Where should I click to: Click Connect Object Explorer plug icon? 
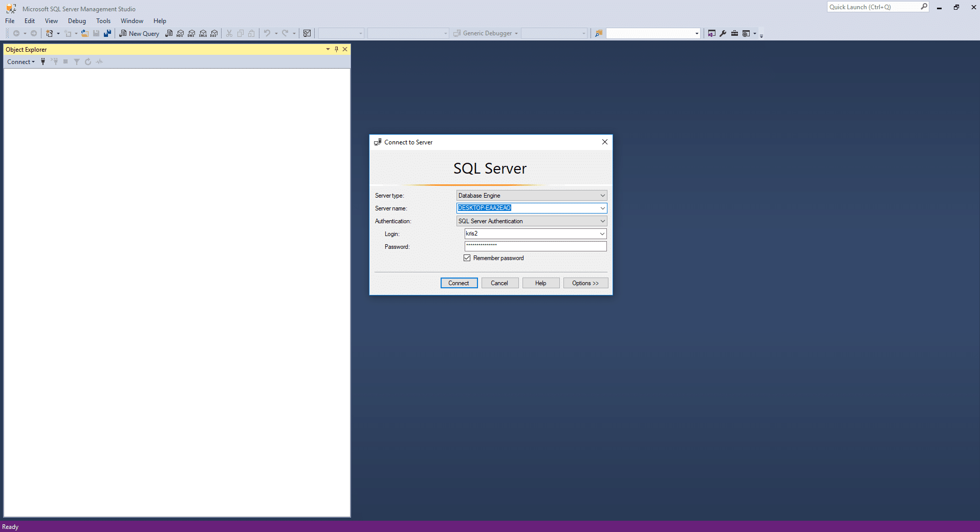tap(43, 61)
